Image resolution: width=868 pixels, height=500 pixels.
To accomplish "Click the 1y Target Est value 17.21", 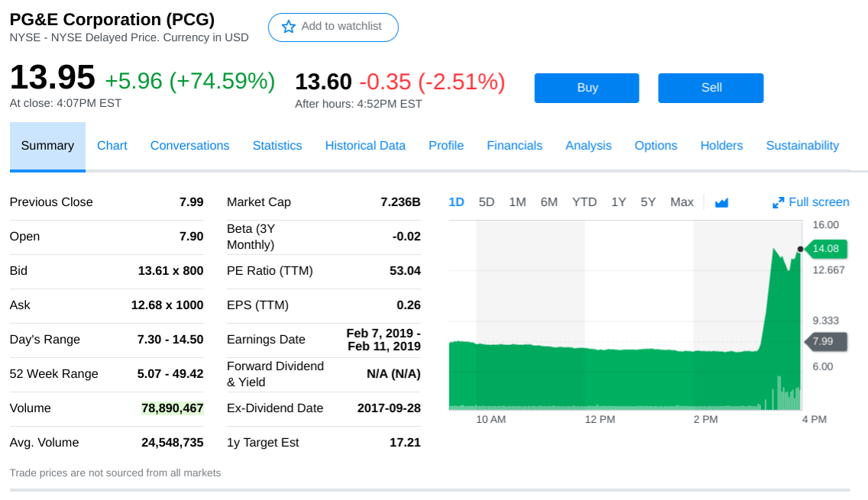I will pos(405,443).
